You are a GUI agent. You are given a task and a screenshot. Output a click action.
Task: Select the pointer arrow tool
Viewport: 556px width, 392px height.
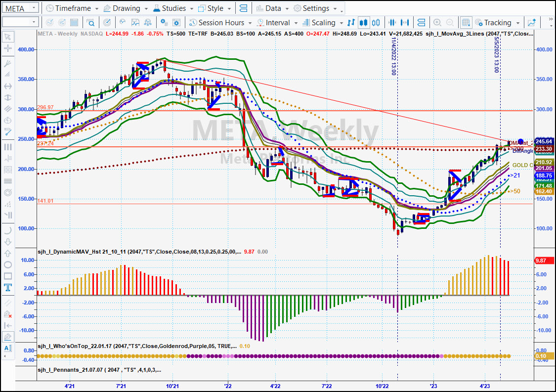(x=7, y=37)
